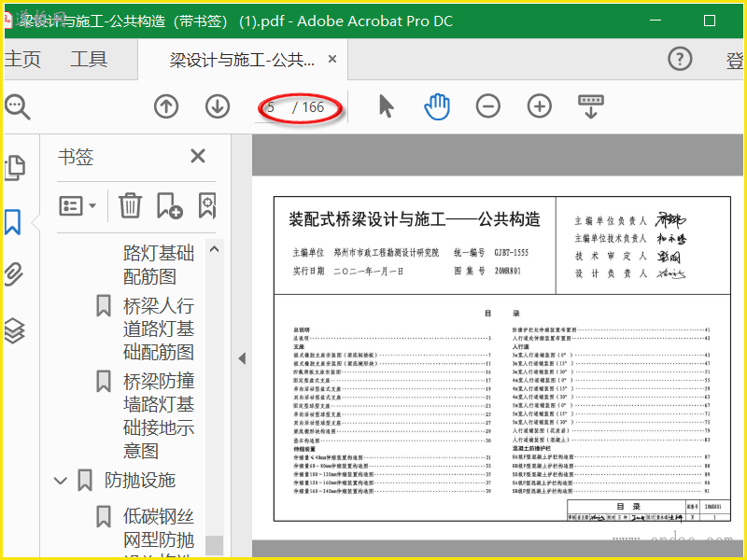Maximize the Acrobat window
Screen dimensions: 747x560
(710, 21)
